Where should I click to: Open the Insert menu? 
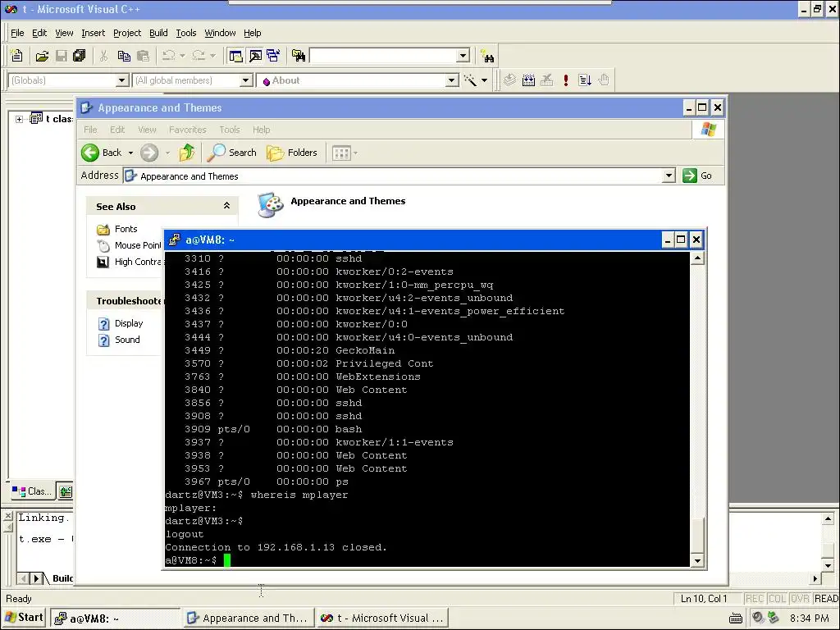(x=94, y=33)
